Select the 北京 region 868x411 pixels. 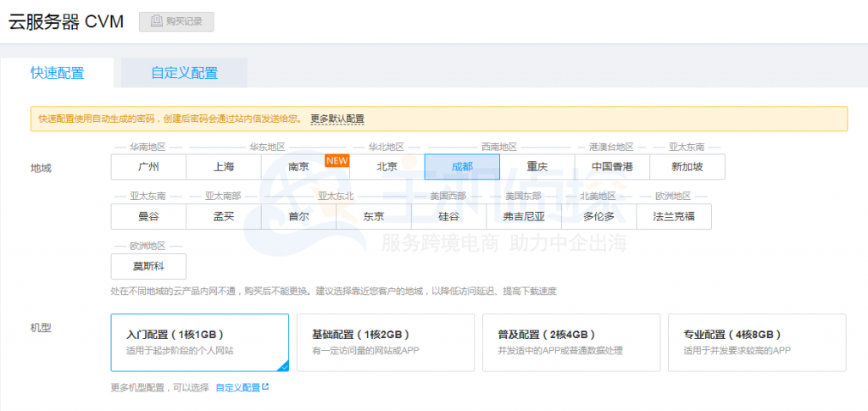(387, 166)
